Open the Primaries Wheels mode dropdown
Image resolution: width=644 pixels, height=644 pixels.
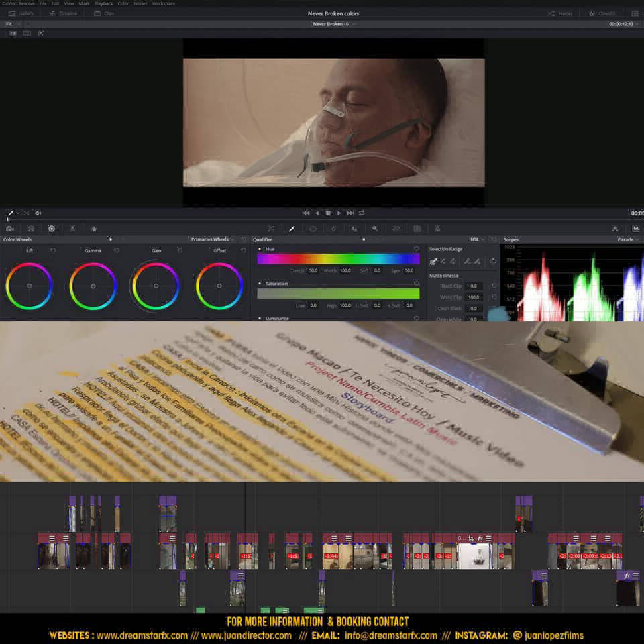[213, 239]
